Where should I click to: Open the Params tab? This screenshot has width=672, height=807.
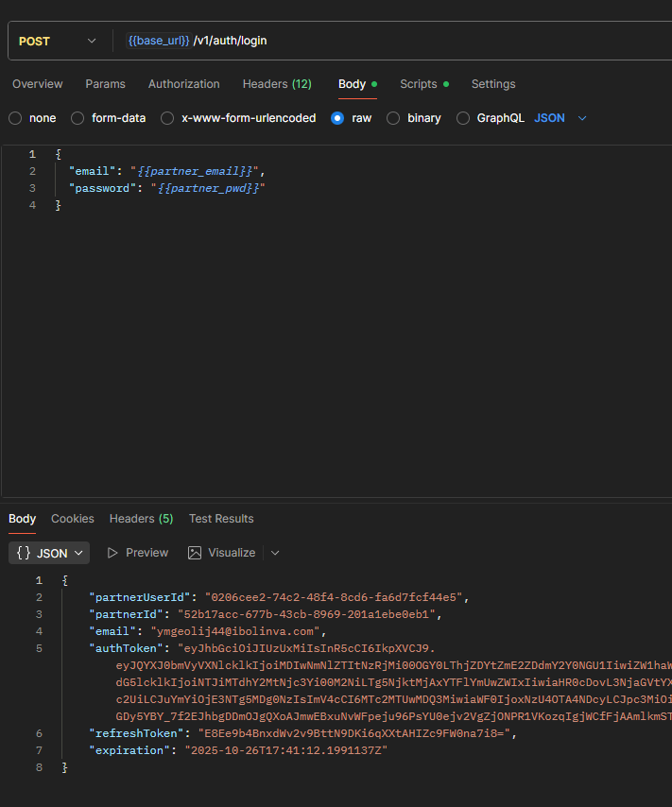pos(105,84)
